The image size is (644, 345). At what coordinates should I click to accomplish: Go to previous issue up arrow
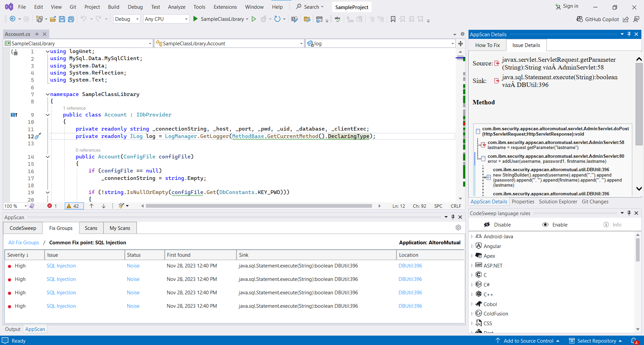point(92,206)
